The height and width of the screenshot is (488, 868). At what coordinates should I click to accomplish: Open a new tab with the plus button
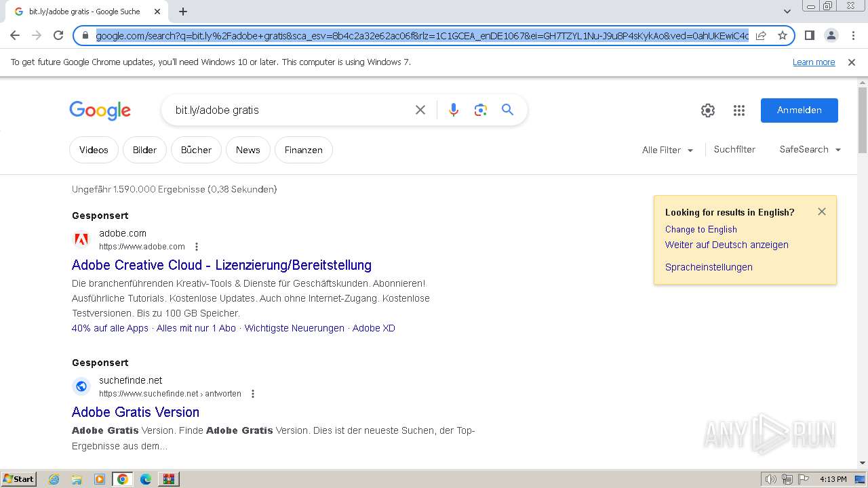pyautogui.click(x=183, y=12)
